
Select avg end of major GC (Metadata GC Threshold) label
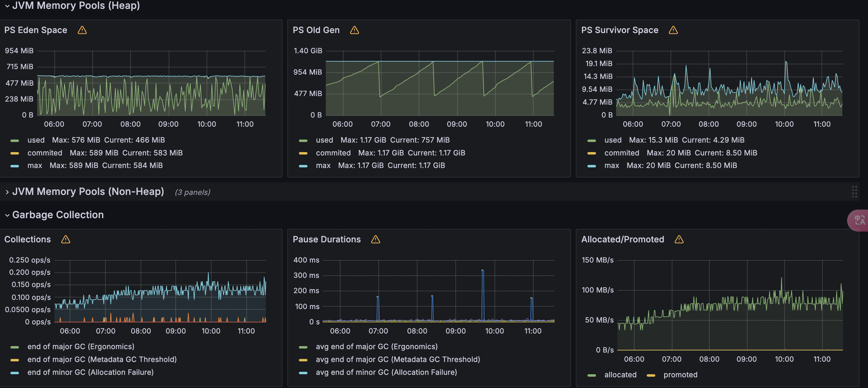398,359
